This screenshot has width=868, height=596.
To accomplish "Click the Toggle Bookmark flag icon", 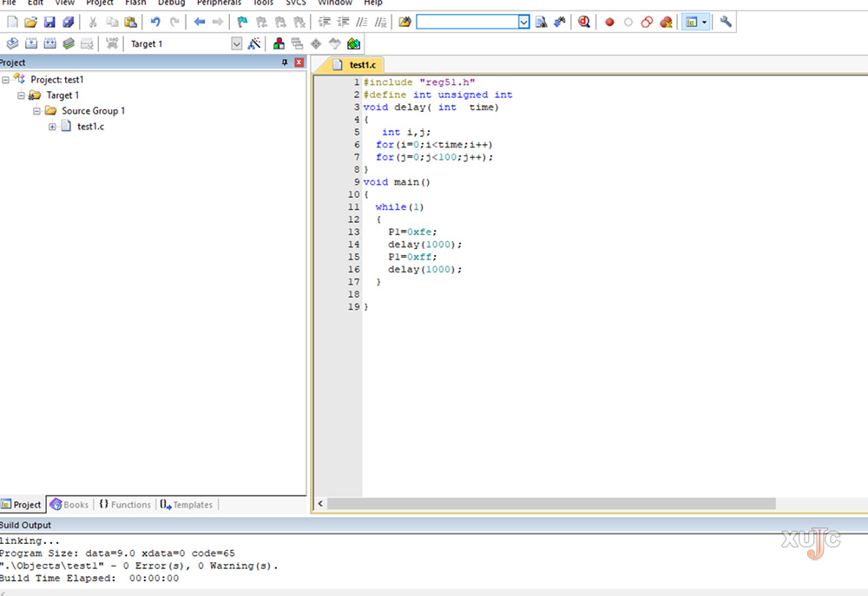I will [242, 22].
